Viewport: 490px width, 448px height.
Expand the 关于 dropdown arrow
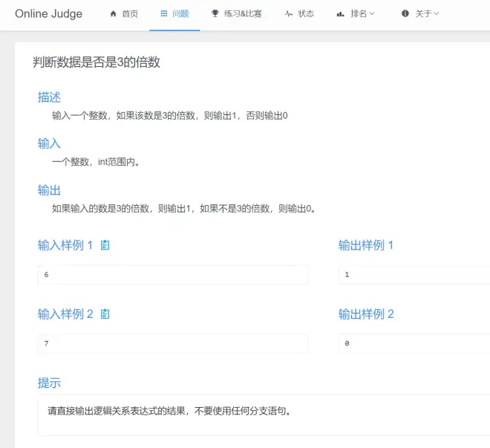point(437,14)
